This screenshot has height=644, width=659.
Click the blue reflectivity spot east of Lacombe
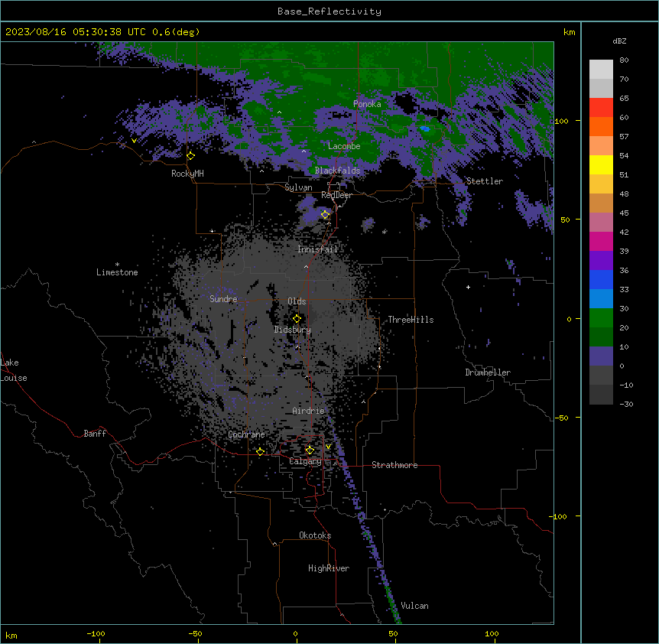tap(424, 128)
